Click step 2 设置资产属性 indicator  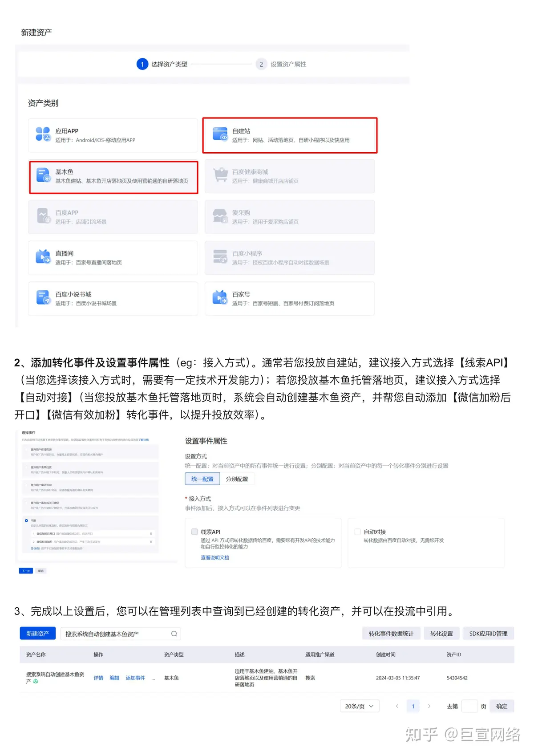click(281, 64)
